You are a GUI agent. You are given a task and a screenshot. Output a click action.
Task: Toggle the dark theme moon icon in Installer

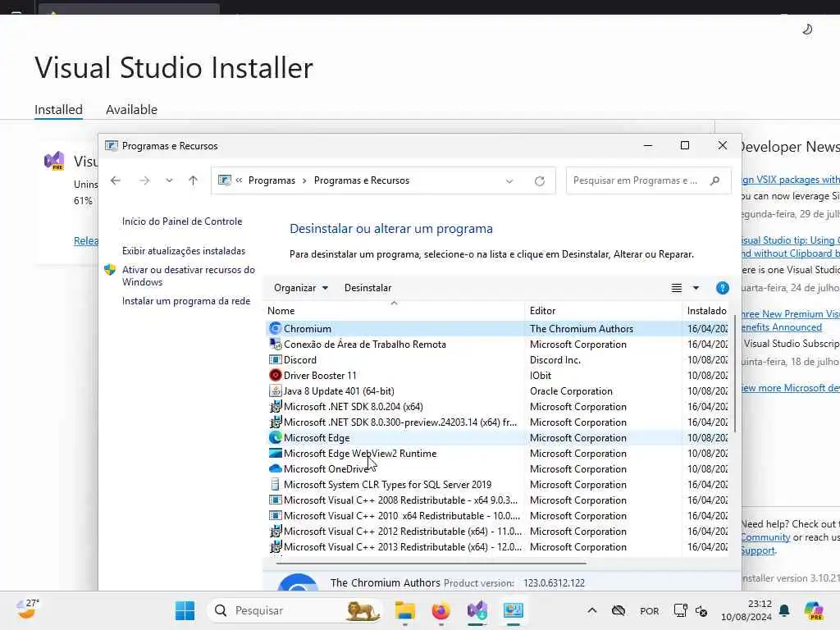coord(807,29)
